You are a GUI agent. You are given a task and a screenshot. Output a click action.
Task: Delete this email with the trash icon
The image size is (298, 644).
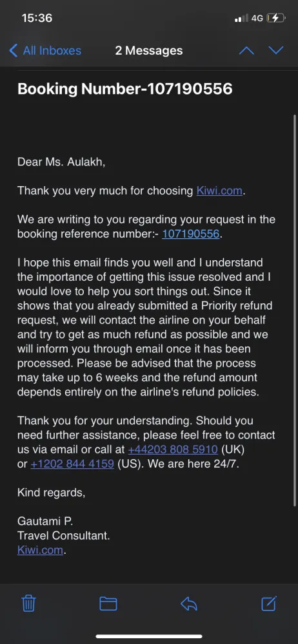pyautogui.click(x=29, y=603)
